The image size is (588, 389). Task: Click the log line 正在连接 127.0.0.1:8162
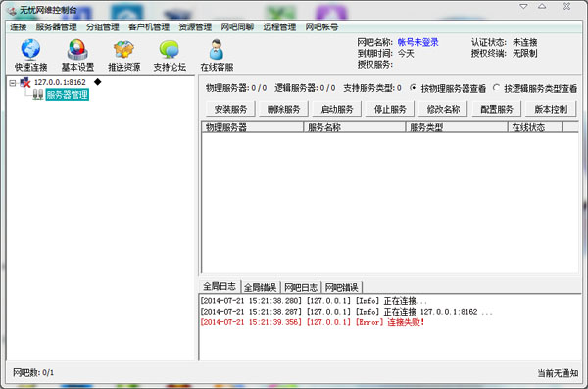tap(346, 312)
